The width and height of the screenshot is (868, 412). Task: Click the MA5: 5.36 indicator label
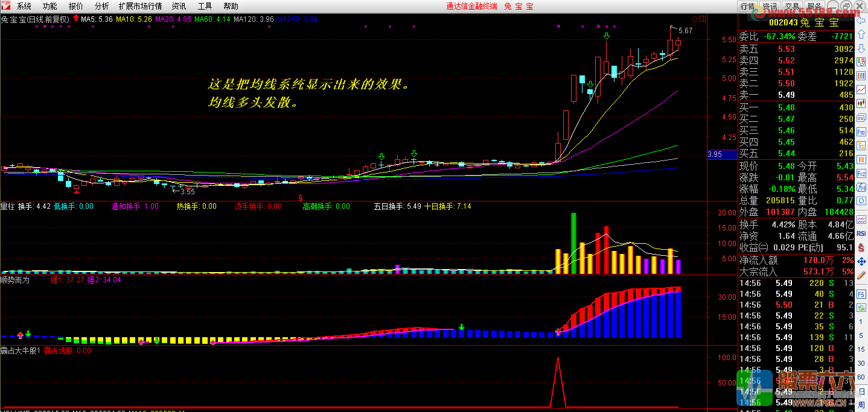pos(97,19)
